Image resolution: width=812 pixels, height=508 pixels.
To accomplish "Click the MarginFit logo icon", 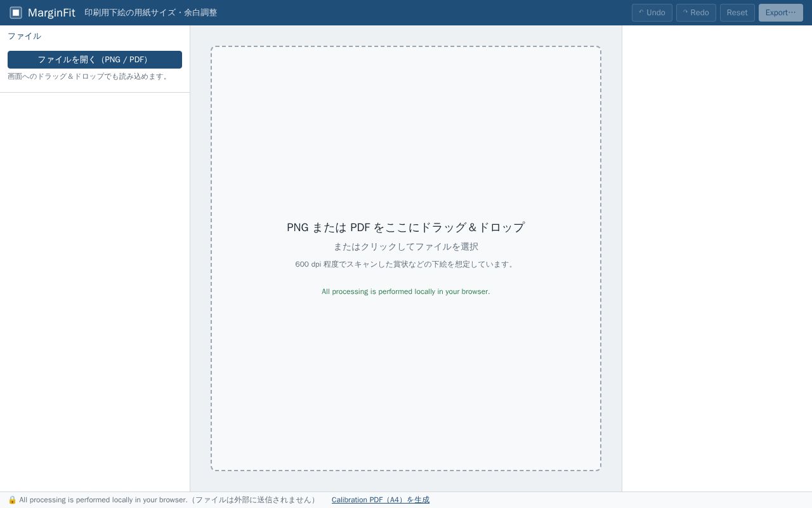I will (x=16, y=13).
